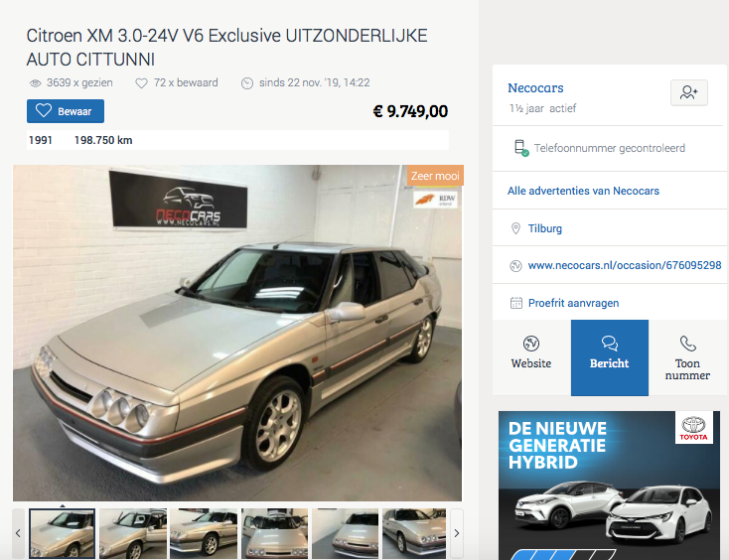
Task: Click the location pin icon by Tilburg
Action: click(x=515, y=228)
